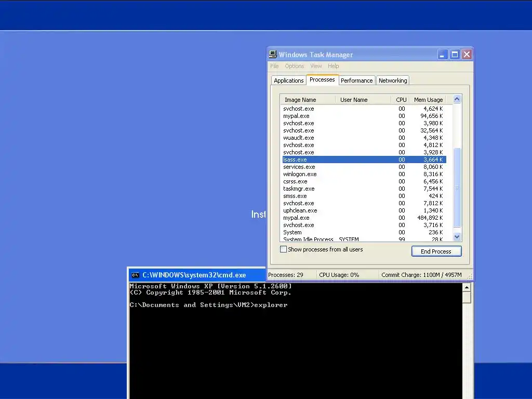Select the wuauclt.exe process
Screen dimensions: 532x399
[364, 138]
